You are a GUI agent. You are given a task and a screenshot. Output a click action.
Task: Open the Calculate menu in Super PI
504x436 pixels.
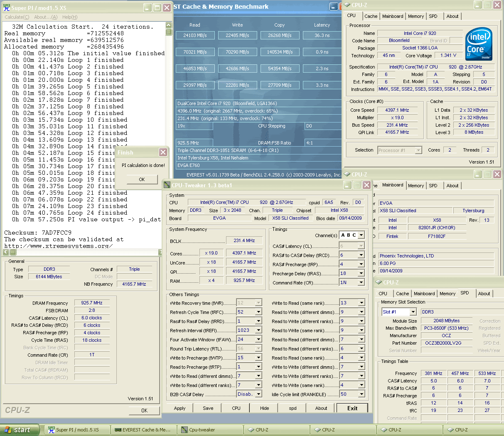point(17,17)
